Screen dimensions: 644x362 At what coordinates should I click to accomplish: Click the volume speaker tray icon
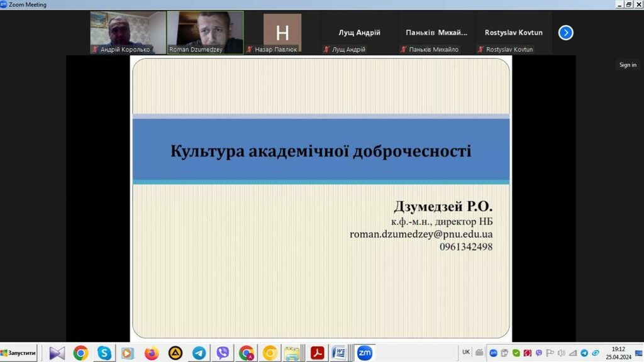pyautogui.click(x=561, y=353)
